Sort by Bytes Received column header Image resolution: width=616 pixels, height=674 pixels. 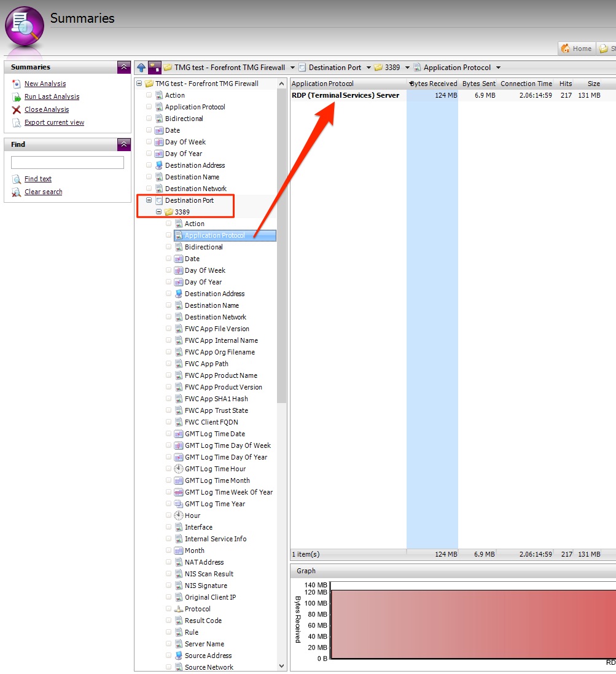(x=433, y=84)
